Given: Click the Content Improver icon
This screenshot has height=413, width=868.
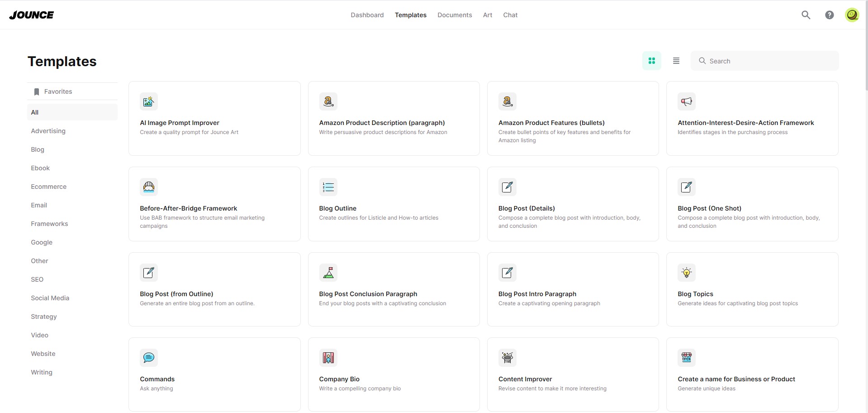Looking at the screenshot, I should 508,358.
